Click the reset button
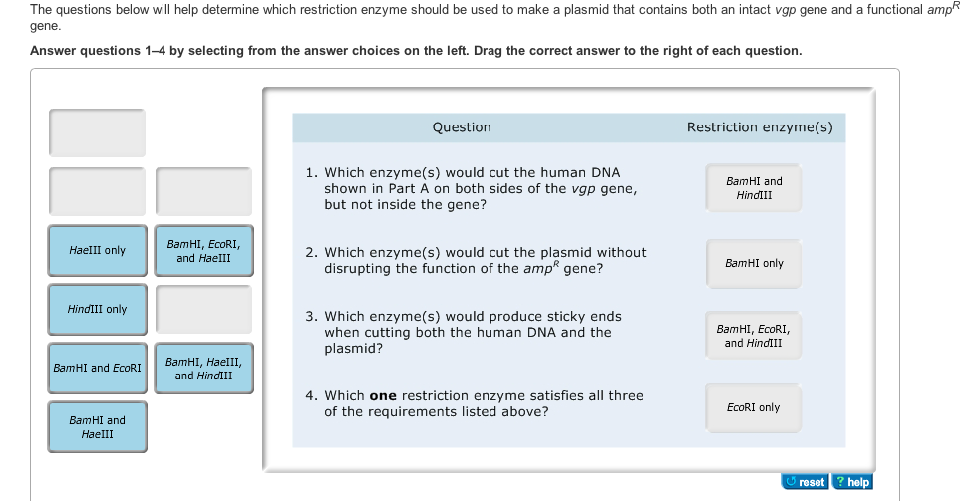980x501 pixels. coord(806,482)
